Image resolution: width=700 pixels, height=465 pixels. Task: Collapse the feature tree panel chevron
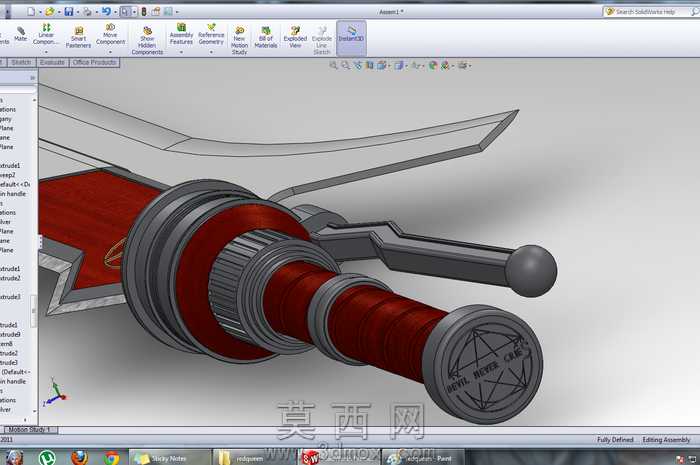tap(32, 78)
